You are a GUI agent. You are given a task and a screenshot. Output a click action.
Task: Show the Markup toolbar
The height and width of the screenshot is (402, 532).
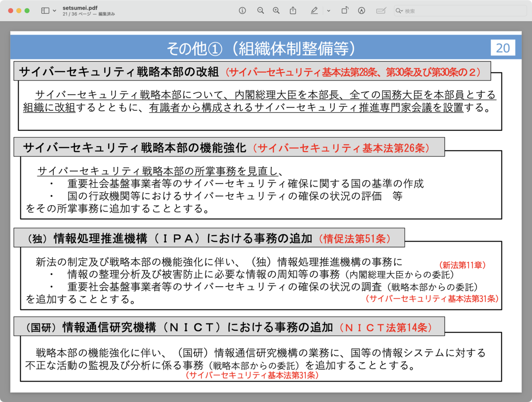pos(361,11)
